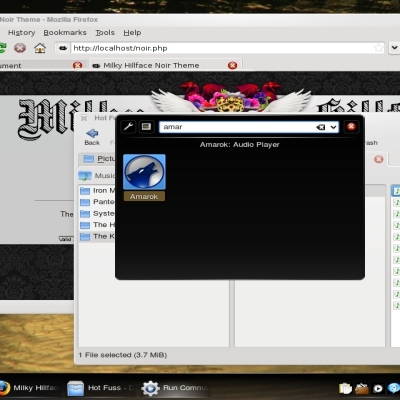Image resolution: width=400 pixels, height=400 pixels.
Task: Close the Milky Hillface Noir Theme tab
Action: [232, 65]
